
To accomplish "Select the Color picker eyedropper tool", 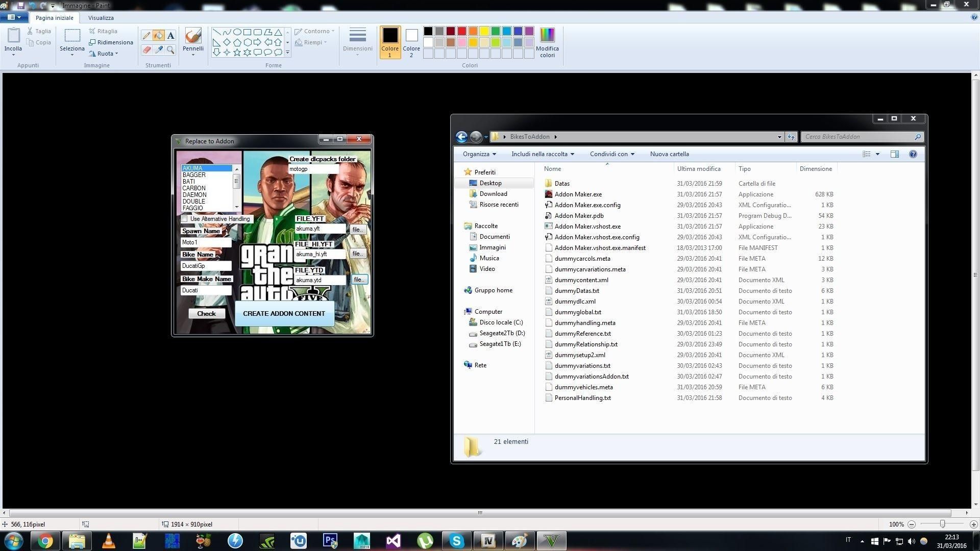I will click(159, 49).
